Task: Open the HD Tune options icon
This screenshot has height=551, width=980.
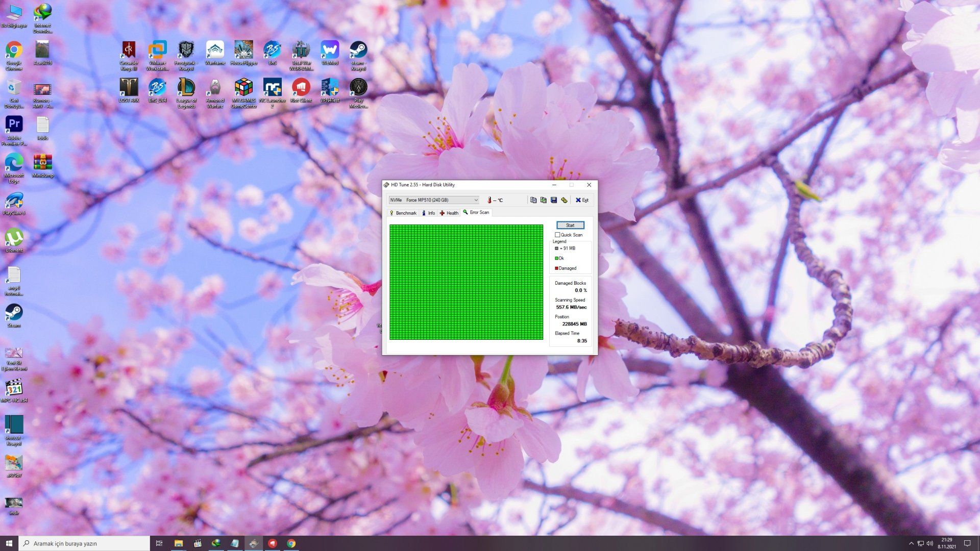Action: coord(564,200)
